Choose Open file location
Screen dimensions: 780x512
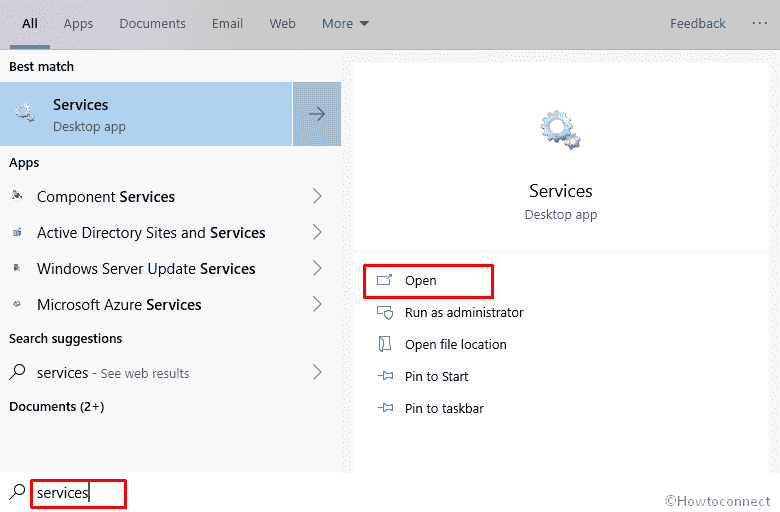click(x=456, y=344)
